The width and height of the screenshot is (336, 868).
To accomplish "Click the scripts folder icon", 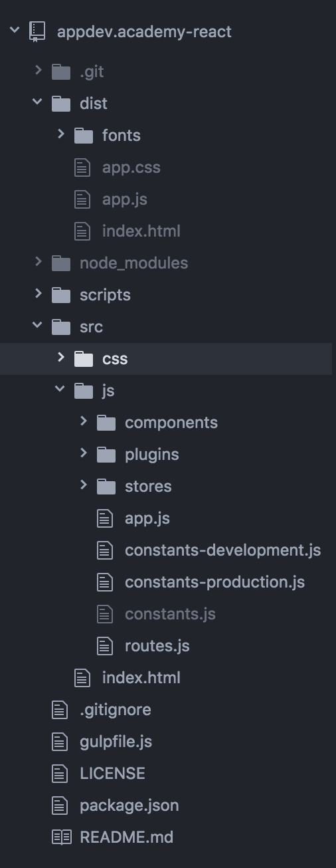I will [x=61, y=294].
